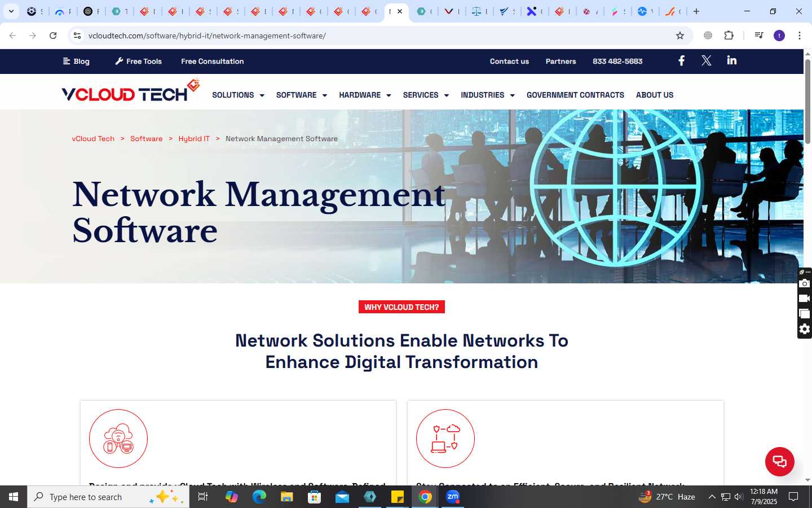
Task: Expand the HARDWARE menu
Action: 365,95
